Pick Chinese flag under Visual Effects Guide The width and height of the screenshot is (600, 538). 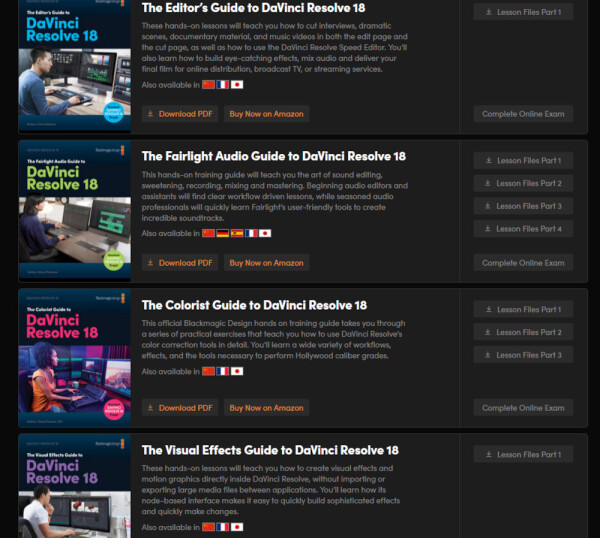coord(209,527)
